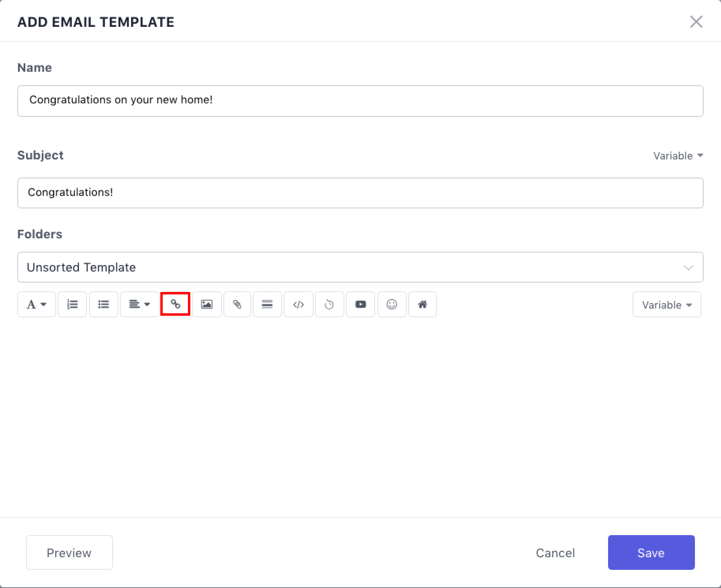Insert a numbered list

[x=72, y=304]
